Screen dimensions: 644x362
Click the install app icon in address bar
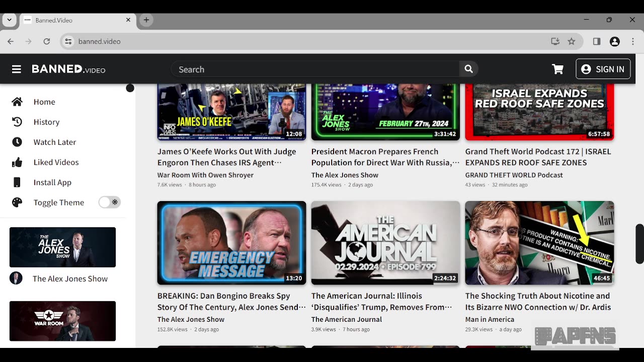pos(555,41)
